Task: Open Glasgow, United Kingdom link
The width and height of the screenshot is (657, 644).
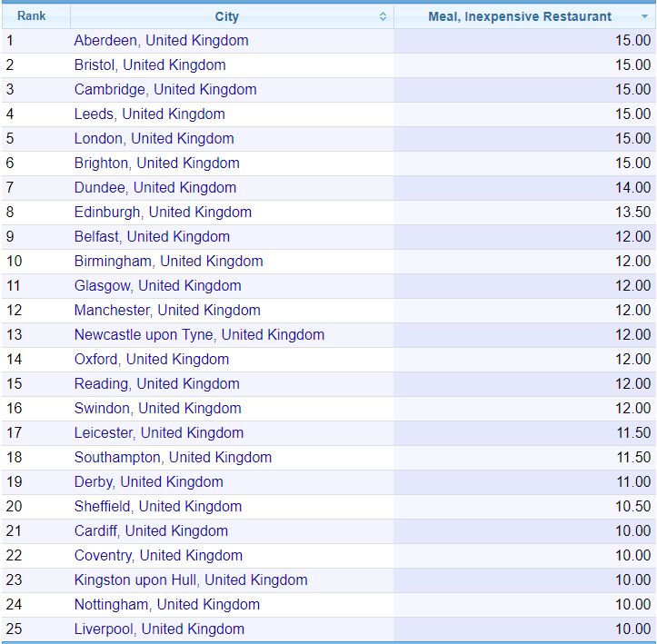Action: pyautogui.click(x=157, y=285)
